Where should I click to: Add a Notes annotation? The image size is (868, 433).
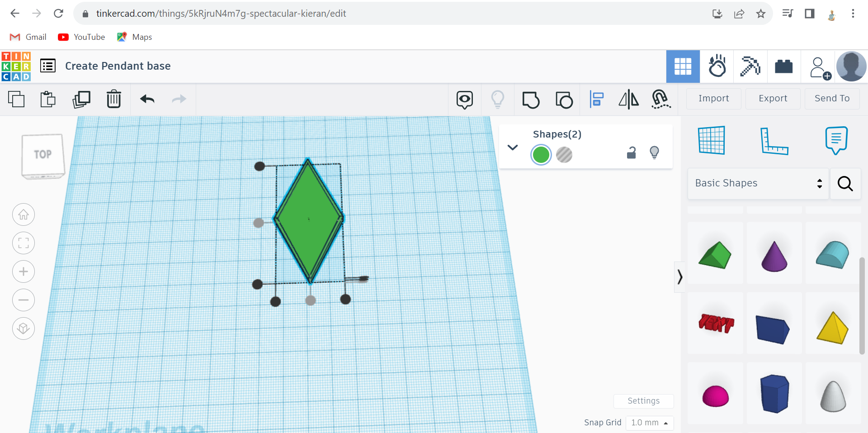click(836, 140)
